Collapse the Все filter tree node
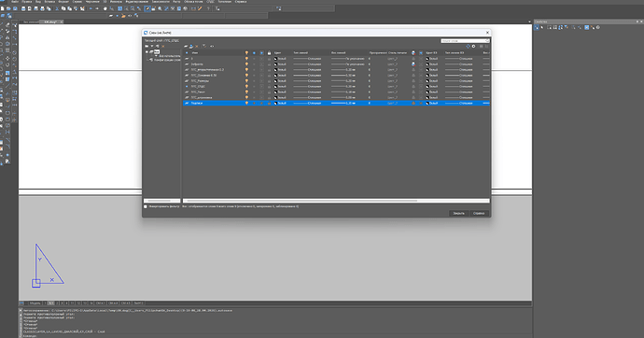The image size is (644, 338). point(147,51)
